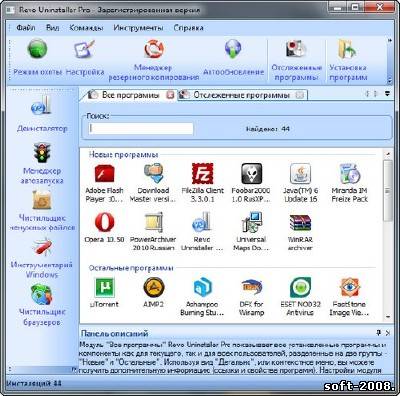Click the Поиск search input field
The width and height of the screenshot is (400, 396).
pyautogui.click(x=141, y=129)
